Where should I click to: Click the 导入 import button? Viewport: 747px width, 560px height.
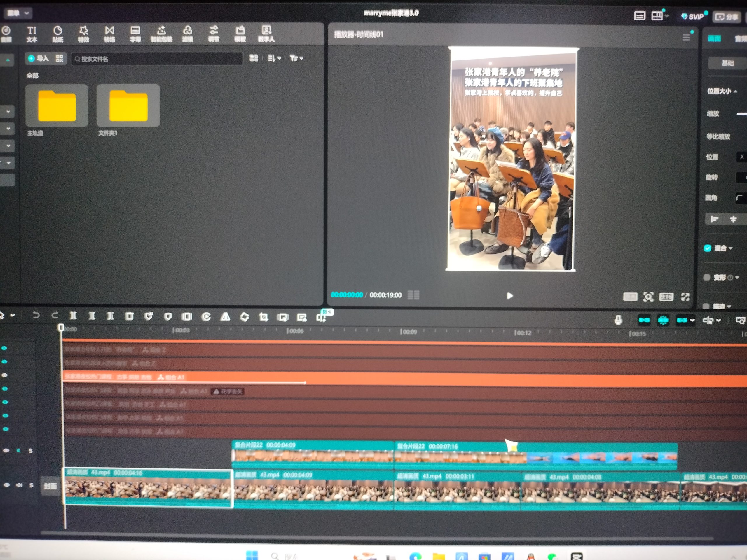coord(39,58)
